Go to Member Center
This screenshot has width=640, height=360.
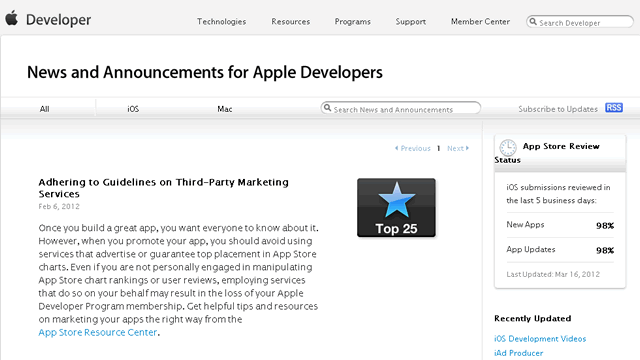click(480, 22)
